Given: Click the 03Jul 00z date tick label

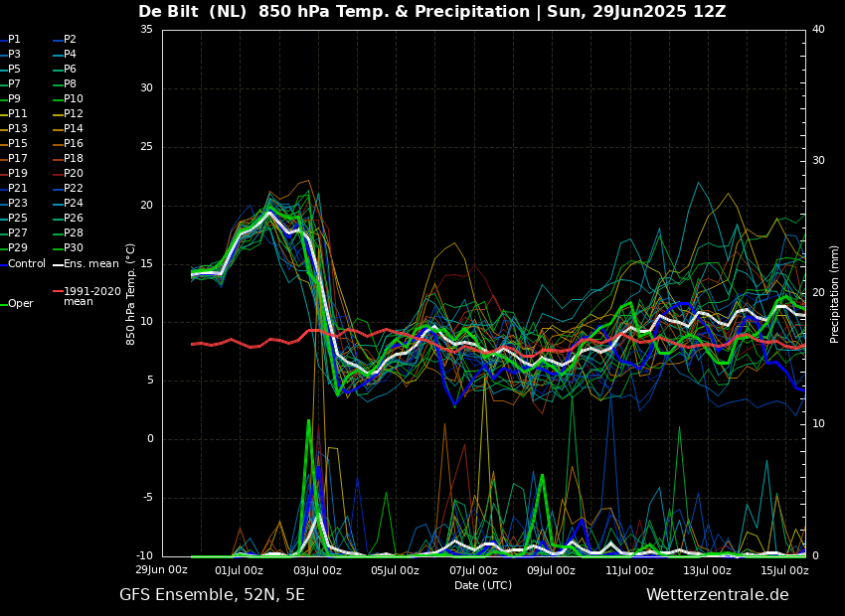Looking at the screenshot, I should [317, 570].
